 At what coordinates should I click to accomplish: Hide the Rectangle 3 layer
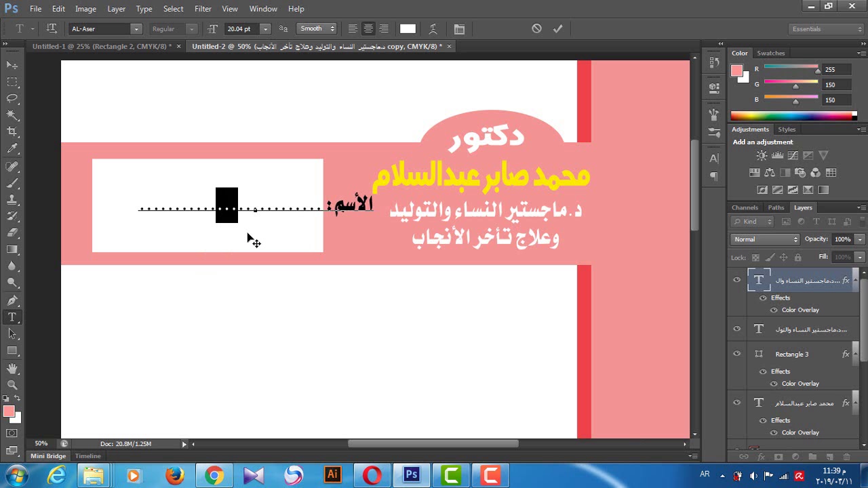point(737,354)
